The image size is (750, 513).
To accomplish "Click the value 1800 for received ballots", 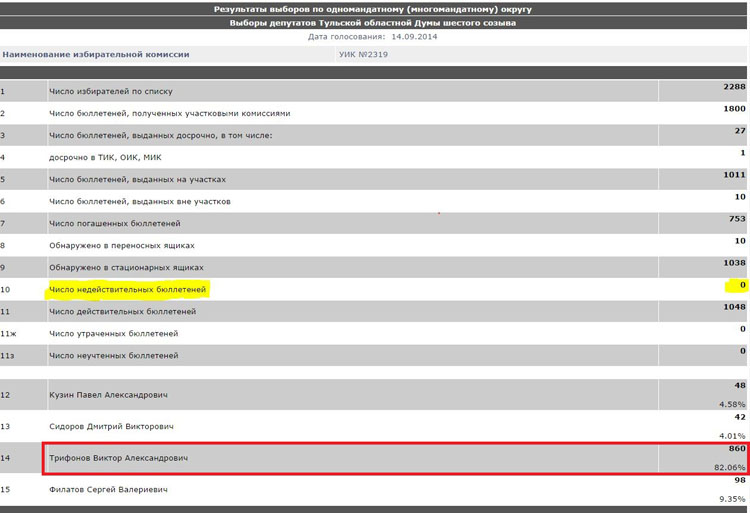I will [734, 109].
